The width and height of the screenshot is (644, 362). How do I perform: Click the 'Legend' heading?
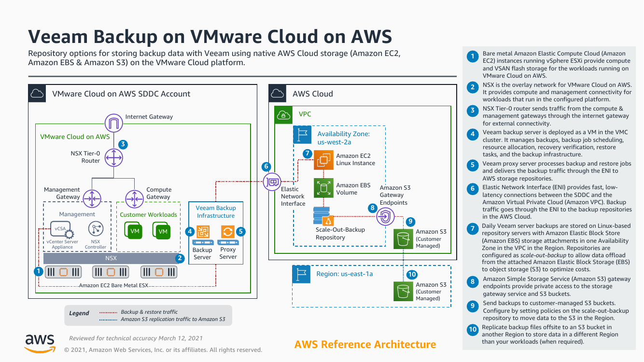point(79,313)
